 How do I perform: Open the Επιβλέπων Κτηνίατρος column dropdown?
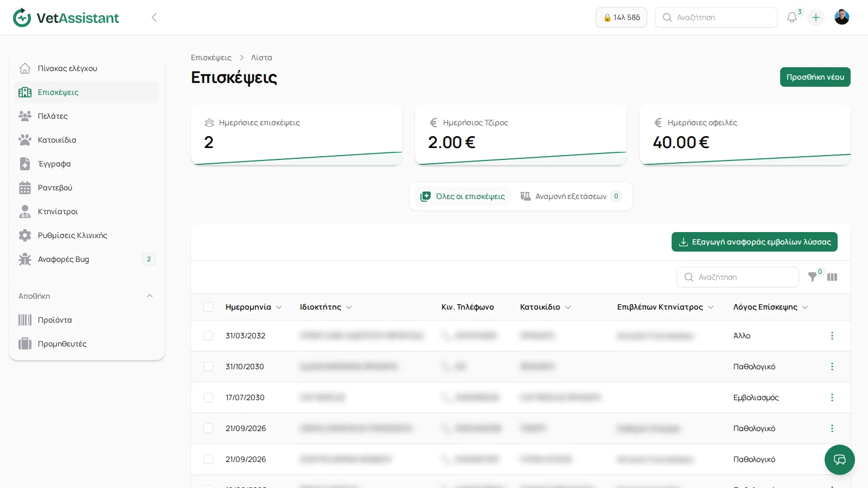pos(711,307)
